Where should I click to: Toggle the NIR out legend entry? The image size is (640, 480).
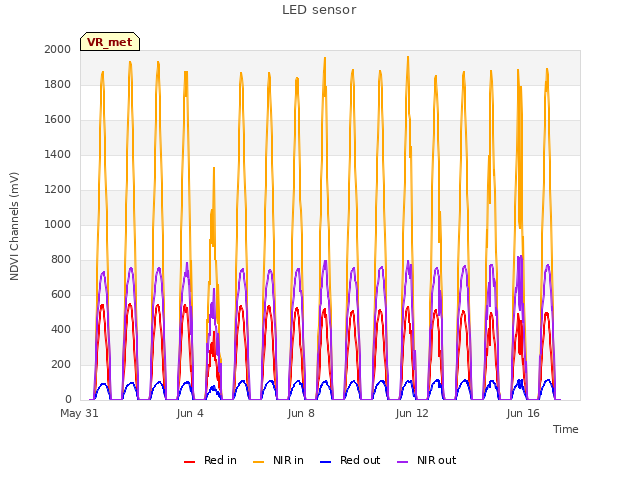pos(427,460)
